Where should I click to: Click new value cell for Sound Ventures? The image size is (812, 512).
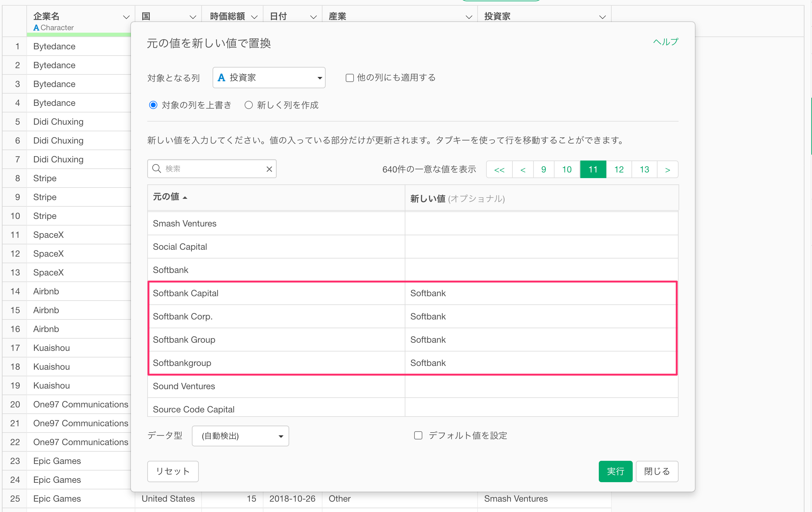click(x=542, y=386)
